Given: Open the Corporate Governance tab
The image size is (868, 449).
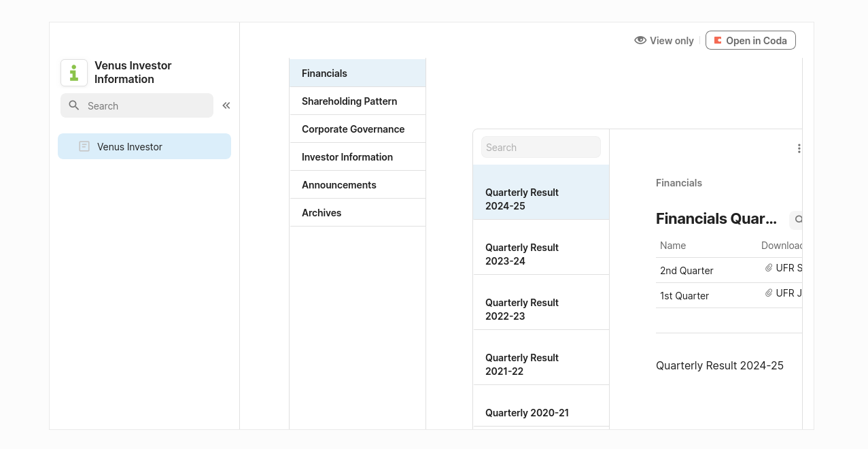Looking at the screenshot, I should click(358, 129).
